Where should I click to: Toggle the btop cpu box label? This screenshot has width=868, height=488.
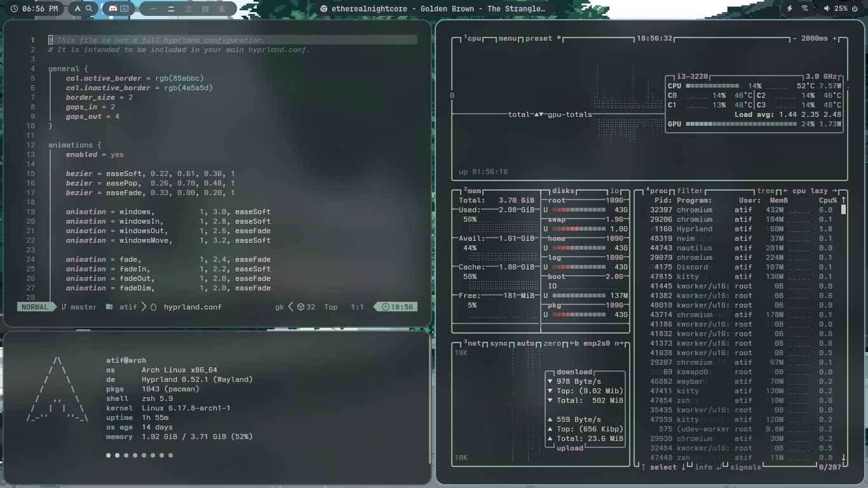click(473, 38)
